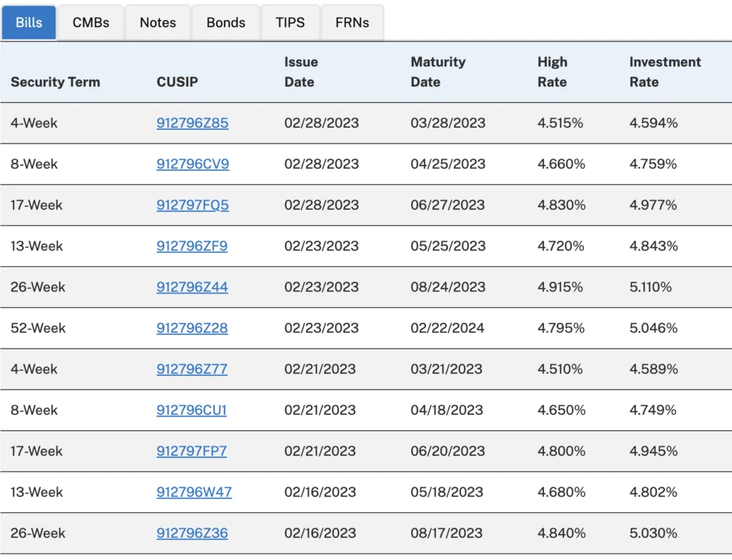
Task: Switch to the CMBs tab
Action: tap(90, 22)
